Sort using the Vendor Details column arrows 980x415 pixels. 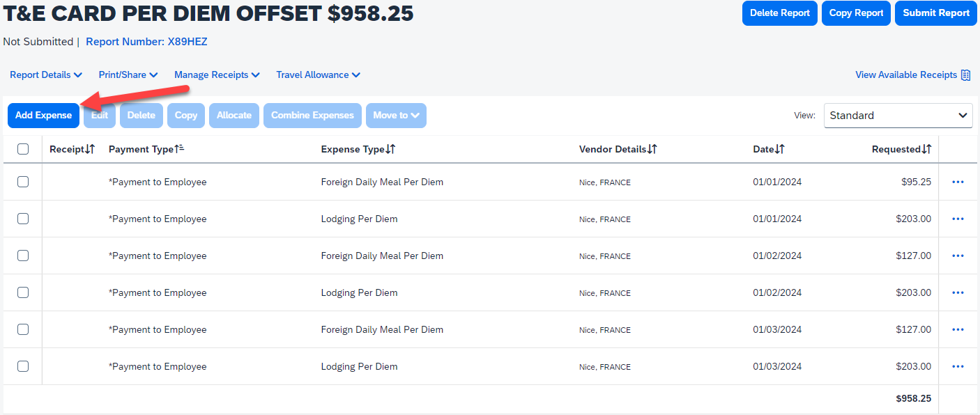coord(652,148)
